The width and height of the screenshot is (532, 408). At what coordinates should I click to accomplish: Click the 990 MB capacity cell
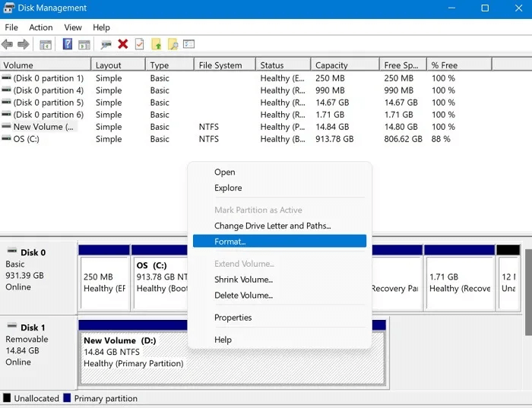pyautogui.click(x=330, y=90)
